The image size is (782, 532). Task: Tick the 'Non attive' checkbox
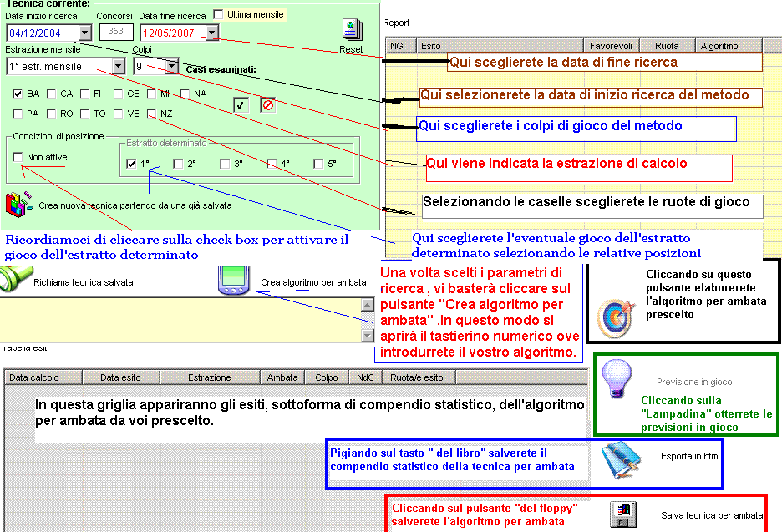tap(18, 157)
